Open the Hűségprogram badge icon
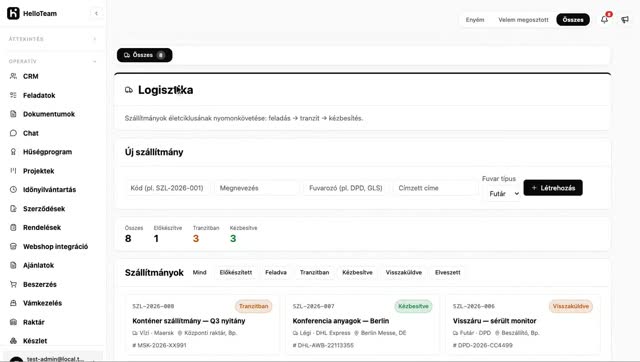 point(13,152)
